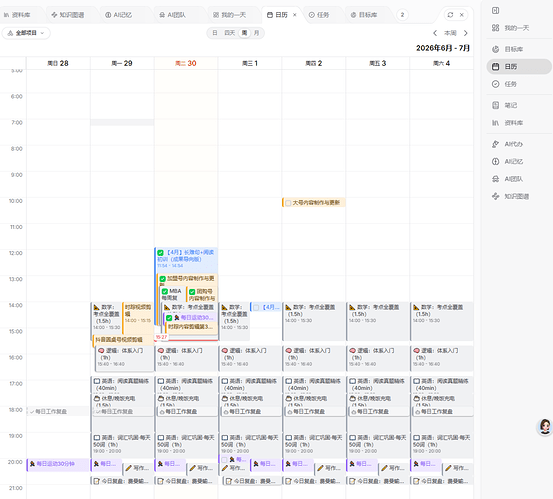Switch to the AI记忆 tab
The width and height of the screenshot is (553, 499).
pos(118,15)
